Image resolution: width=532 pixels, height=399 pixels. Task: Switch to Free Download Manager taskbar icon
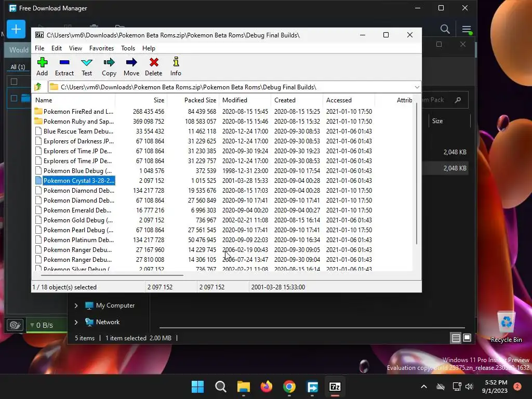312,387
